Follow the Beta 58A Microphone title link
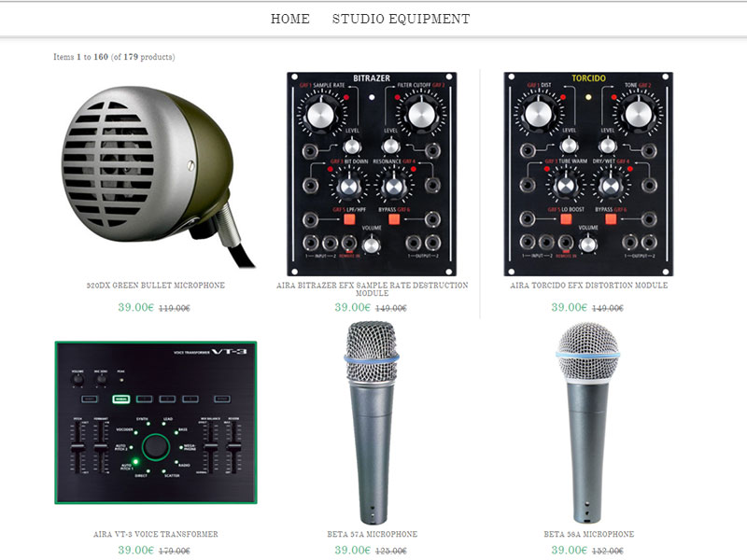The width and height of the screenshot is (747, 560). [x=589, y=534]
